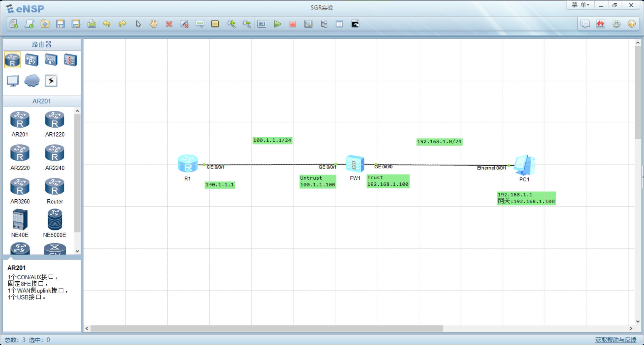
Task: Select the connections lightning bolt category
Action: tap(51, 81)
